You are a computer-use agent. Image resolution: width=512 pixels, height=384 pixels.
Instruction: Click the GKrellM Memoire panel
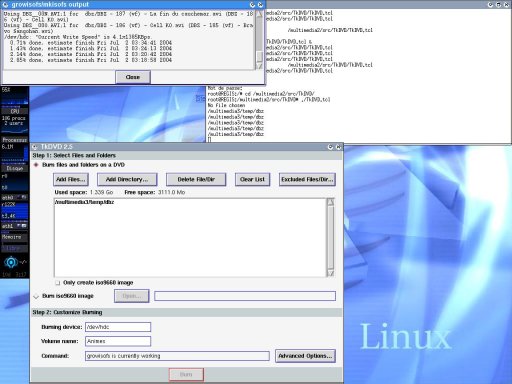(x=15, y=237)
